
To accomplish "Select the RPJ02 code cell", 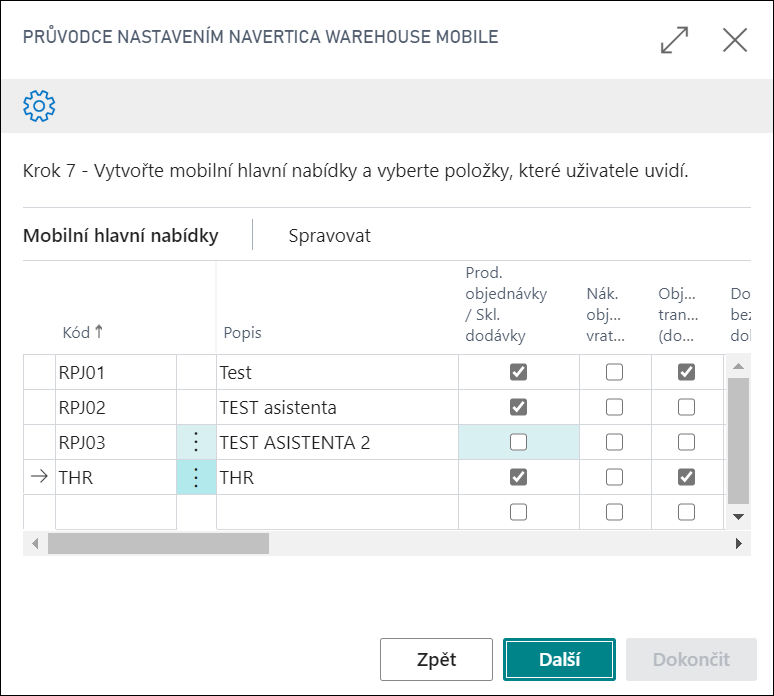I will click(x=116, y=407).
